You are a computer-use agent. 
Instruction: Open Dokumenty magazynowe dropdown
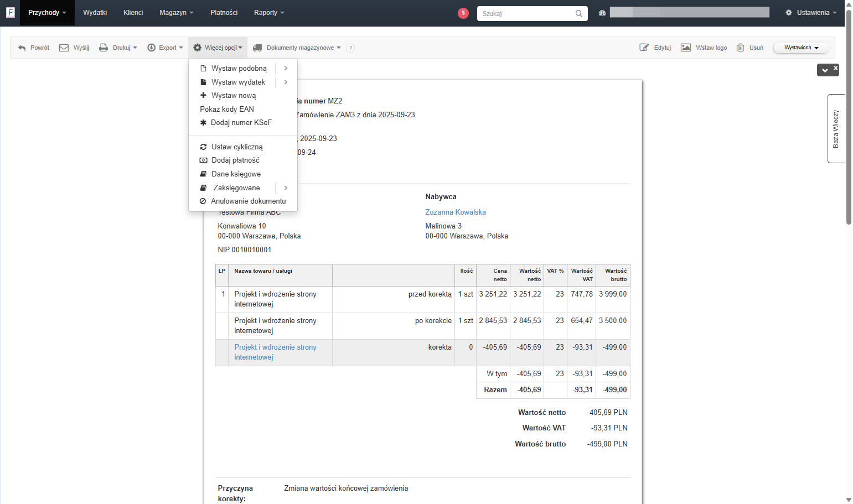click(x=297, y=48)
